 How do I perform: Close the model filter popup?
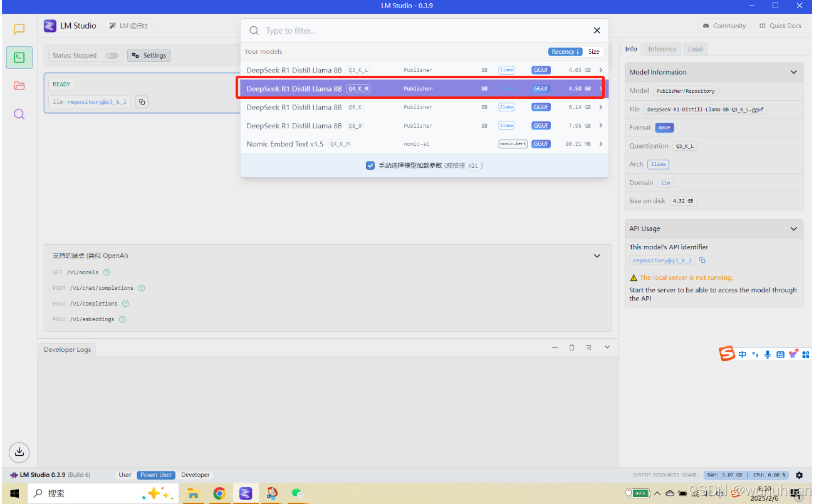pyautogui.click(x=597, y=31)
